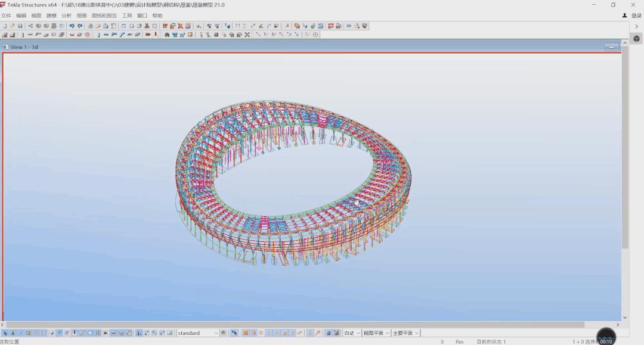Open the 图纸和报告 menu
Image resolution: width=644 pixels, height=345 pixels.
click(104, 15)
